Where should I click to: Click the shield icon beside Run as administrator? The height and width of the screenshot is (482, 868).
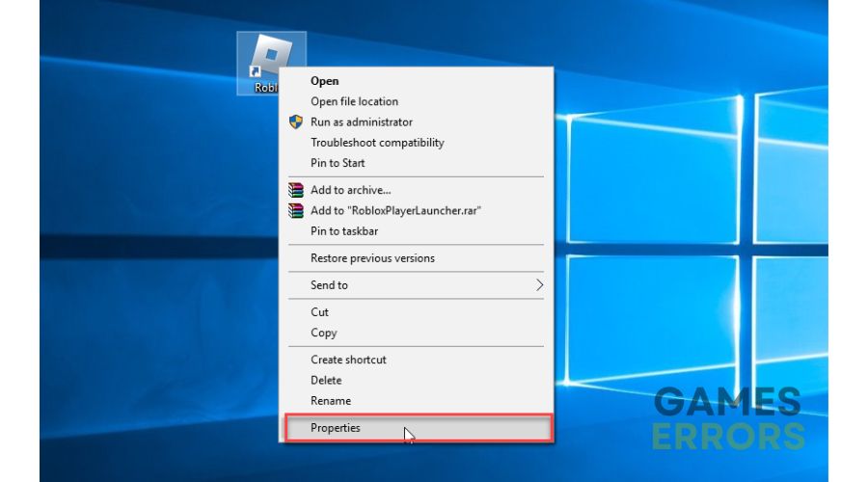[296, 121]
